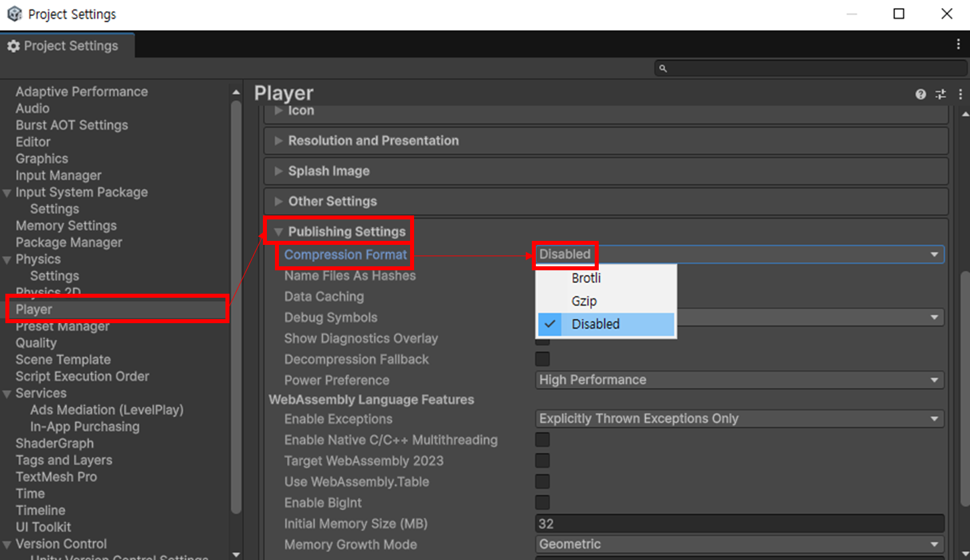Image resolution: width=970 pixels, height=560 pixels.
Task: Open the Compression Format dropdown
Action: [740, 254]
